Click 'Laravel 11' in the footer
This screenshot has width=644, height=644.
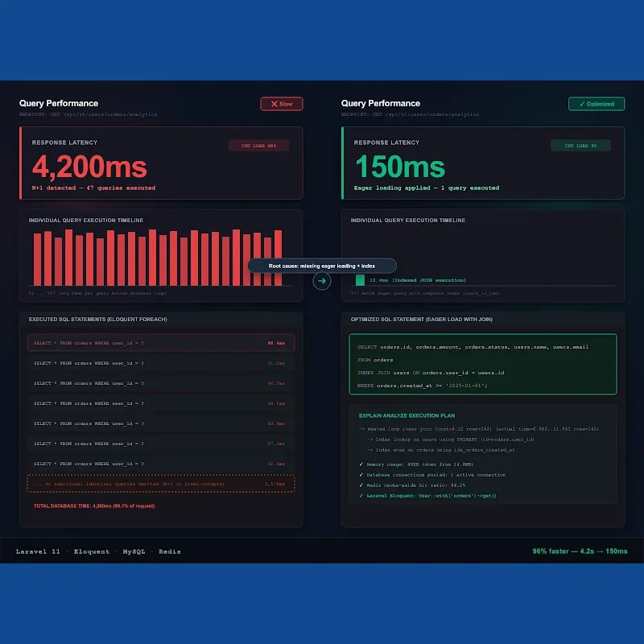(x=38, y=551)
